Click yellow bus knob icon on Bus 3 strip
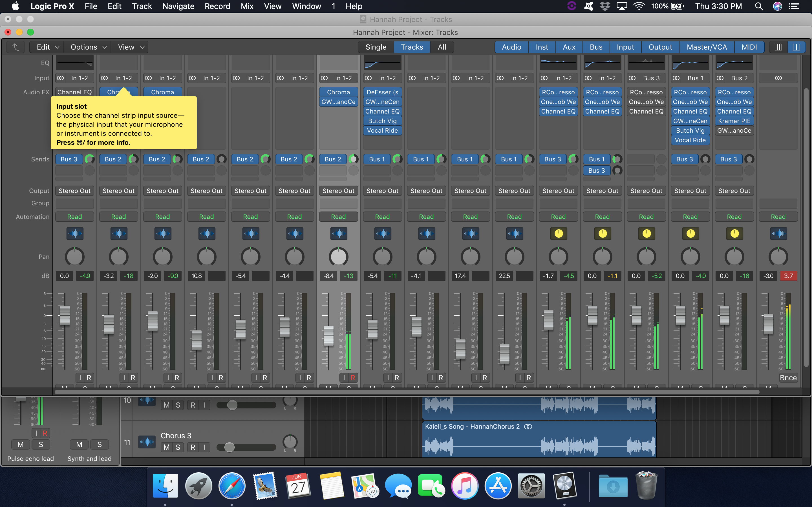 click(x=646, y=234)
